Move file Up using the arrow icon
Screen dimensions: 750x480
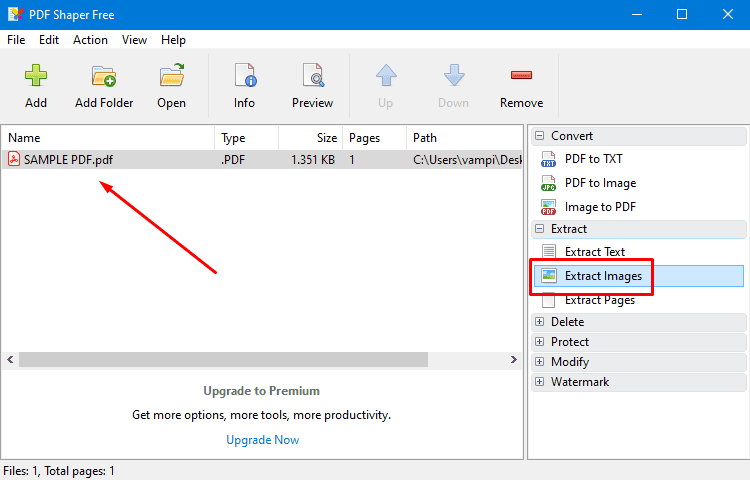point(386,75)
